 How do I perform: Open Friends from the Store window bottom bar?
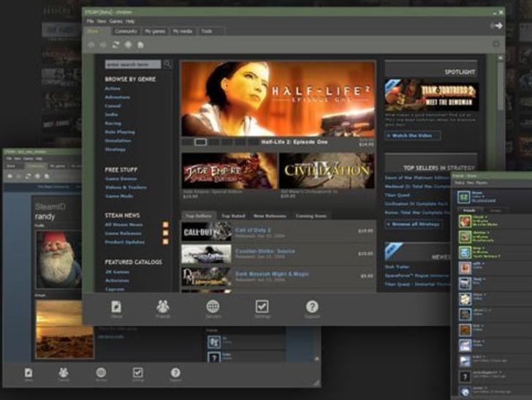tap(163, 309)
